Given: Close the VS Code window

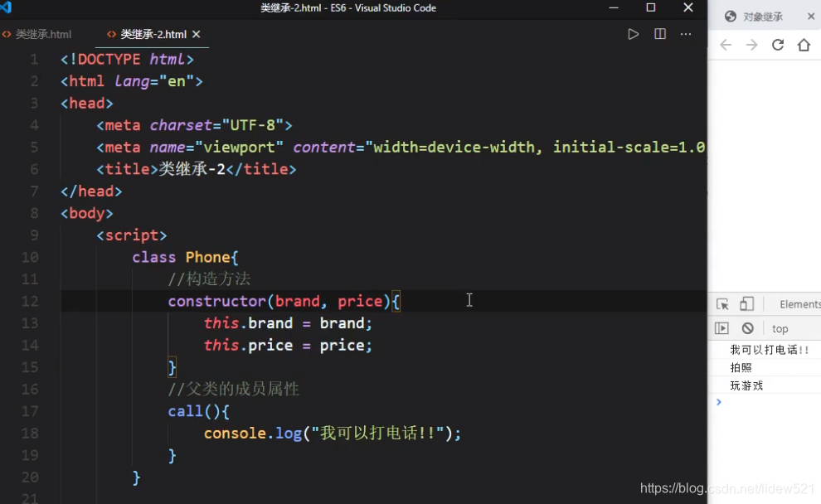Looking at the screenshot, I should [688, 7].
